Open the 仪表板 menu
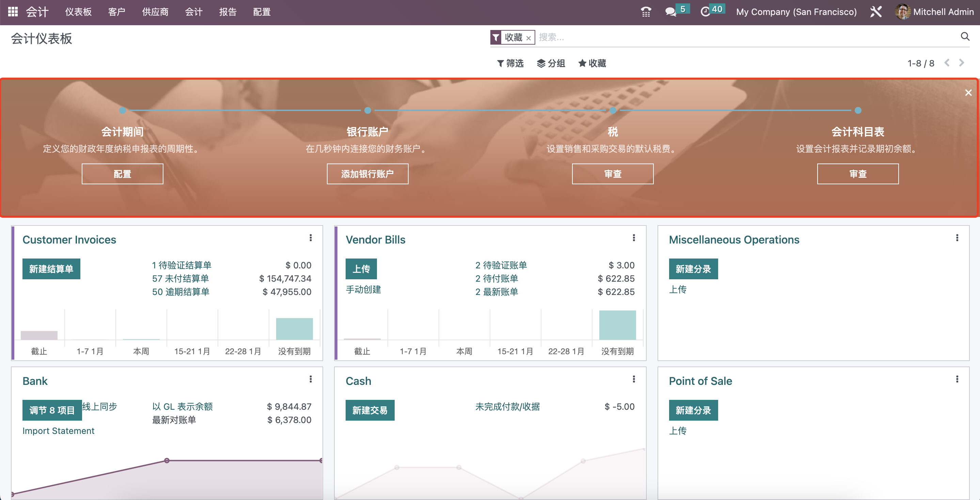The image size is (980, 500). tap(78, 12)
